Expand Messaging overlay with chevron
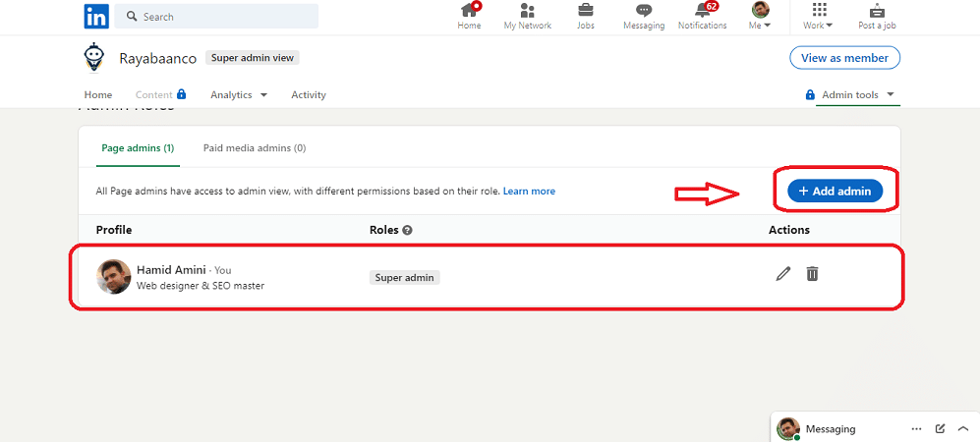Viewport: 980px width, 442px height. [x=963, y=429]
